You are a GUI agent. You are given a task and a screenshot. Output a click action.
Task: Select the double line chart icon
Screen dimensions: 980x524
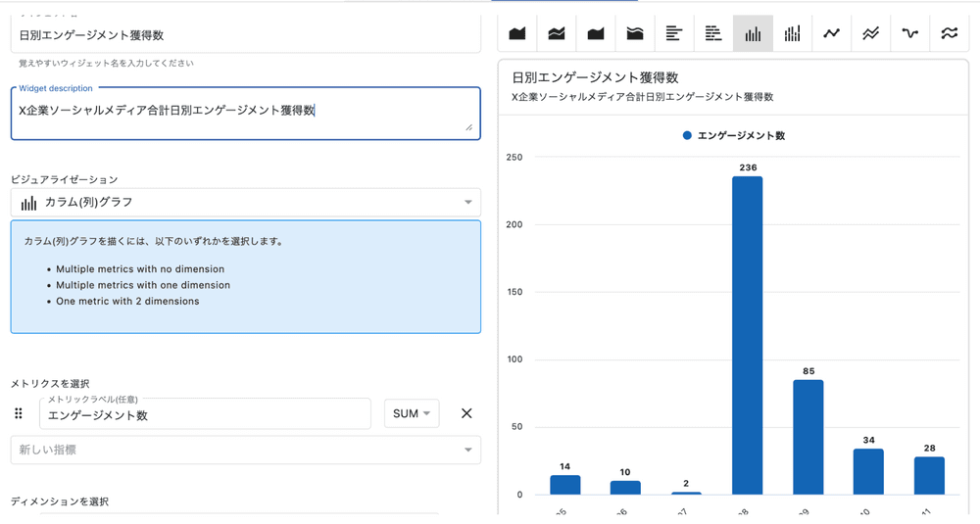coord(870,33)
